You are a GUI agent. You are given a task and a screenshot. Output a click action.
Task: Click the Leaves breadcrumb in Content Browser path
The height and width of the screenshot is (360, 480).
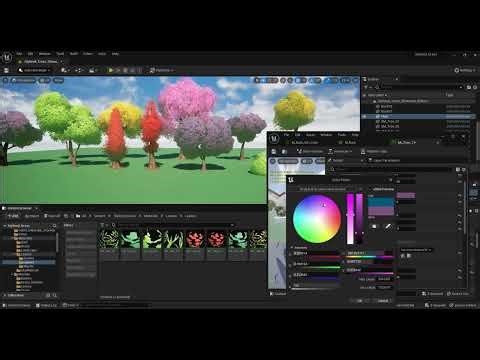tap(171, 216)
